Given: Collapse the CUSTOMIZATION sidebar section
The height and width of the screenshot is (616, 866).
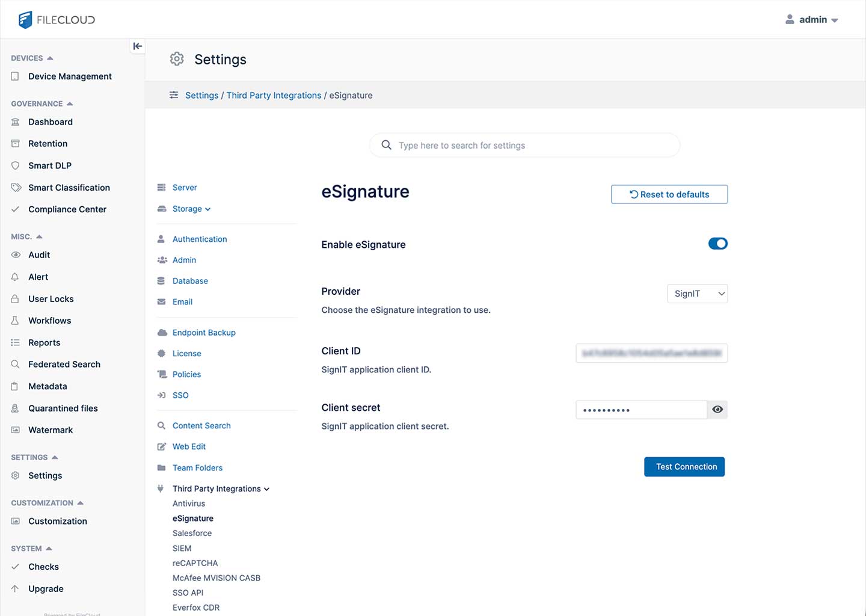Looking at the screenshot, I should [81, 503].
